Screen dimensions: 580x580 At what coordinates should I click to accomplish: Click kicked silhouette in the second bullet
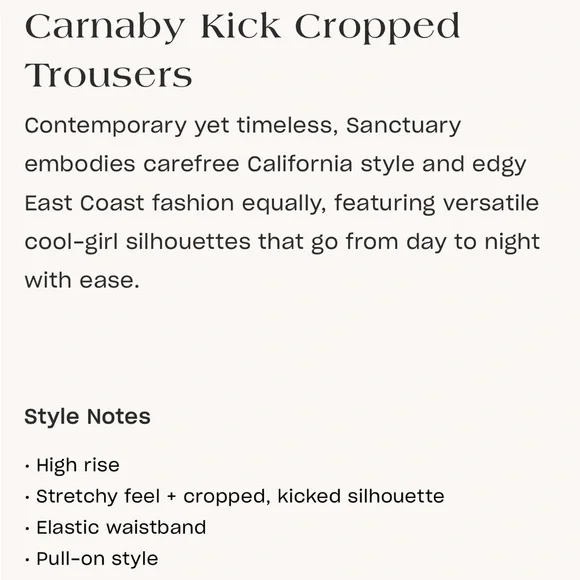tap(361, 496)
